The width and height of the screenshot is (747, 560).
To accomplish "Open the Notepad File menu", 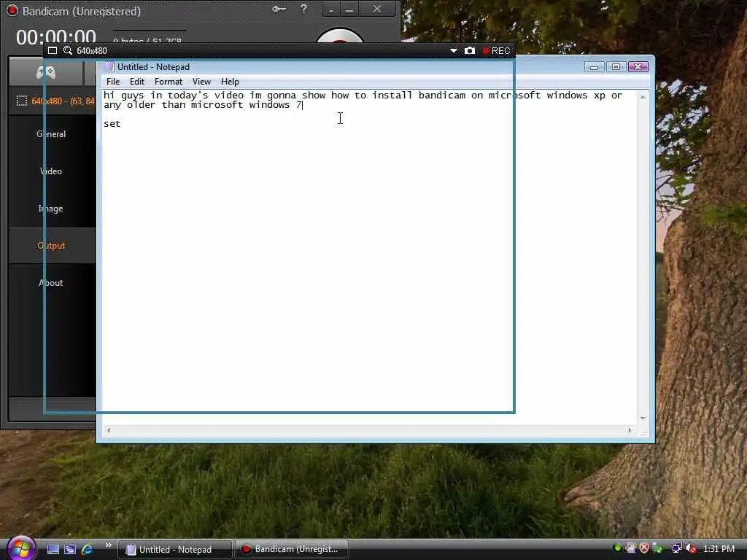I will click(x=113, y=82).
